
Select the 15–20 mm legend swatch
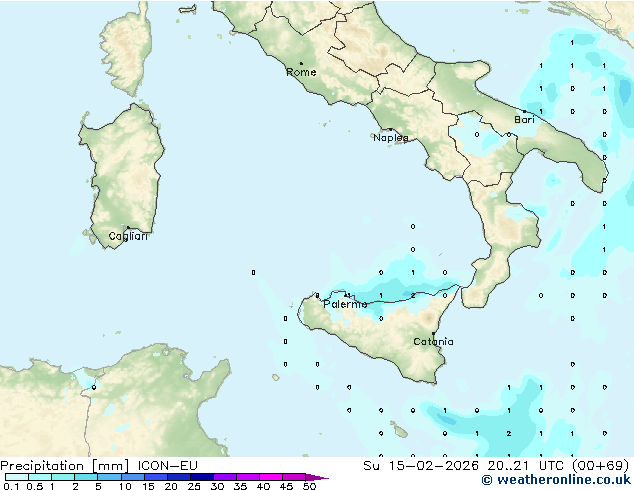point(155,477)
